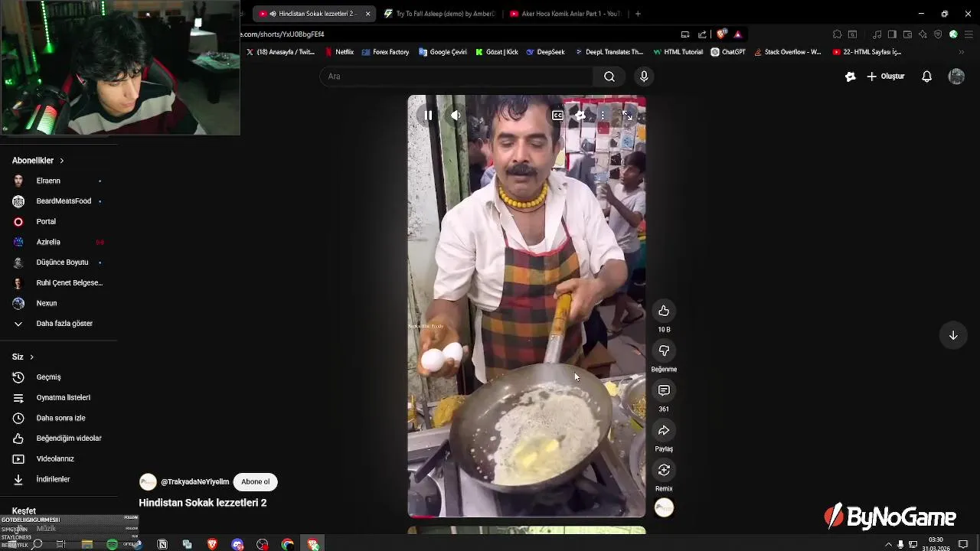Subscribe with 'Abone ol' button
980x551 pixels.
pyautogui.click(x=255, y=482)
